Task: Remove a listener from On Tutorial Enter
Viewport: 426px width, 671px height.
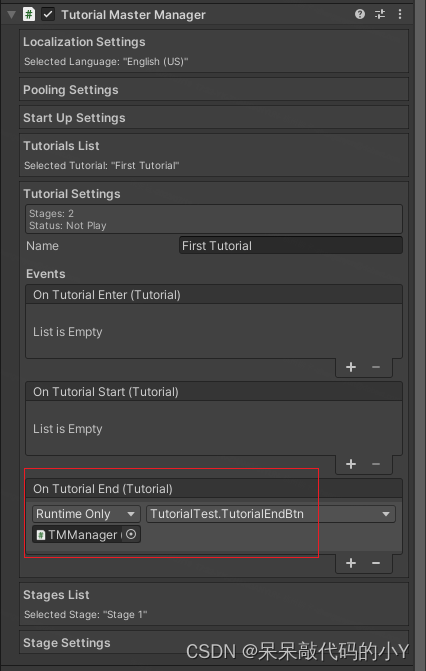Action: coord(376,367)
